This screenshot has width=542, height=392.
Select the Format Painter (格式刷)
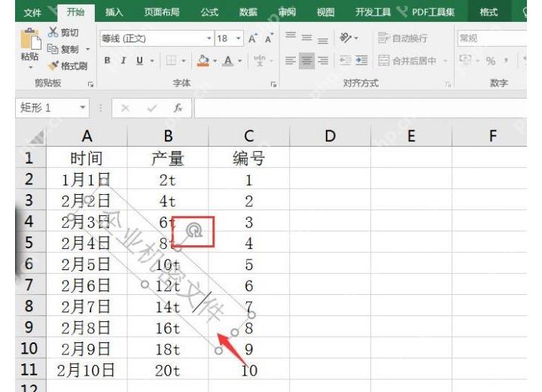coord(68,65)
